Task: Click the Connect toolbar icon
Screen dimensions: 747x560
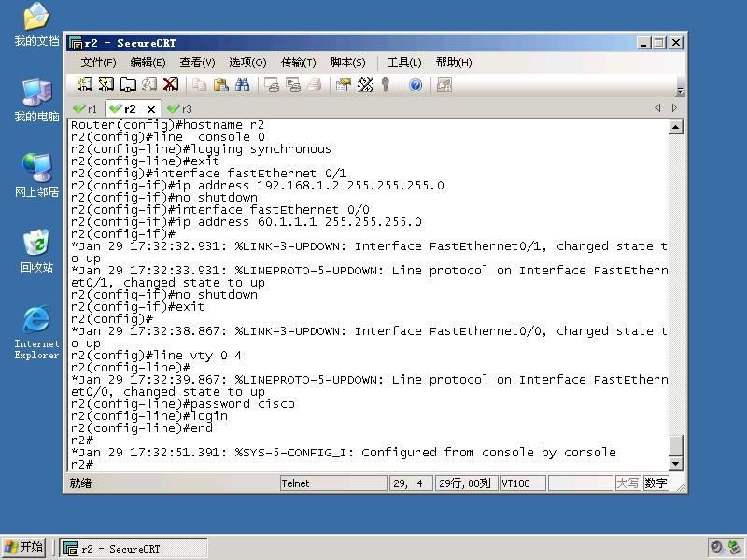Action: click(84, 85)
